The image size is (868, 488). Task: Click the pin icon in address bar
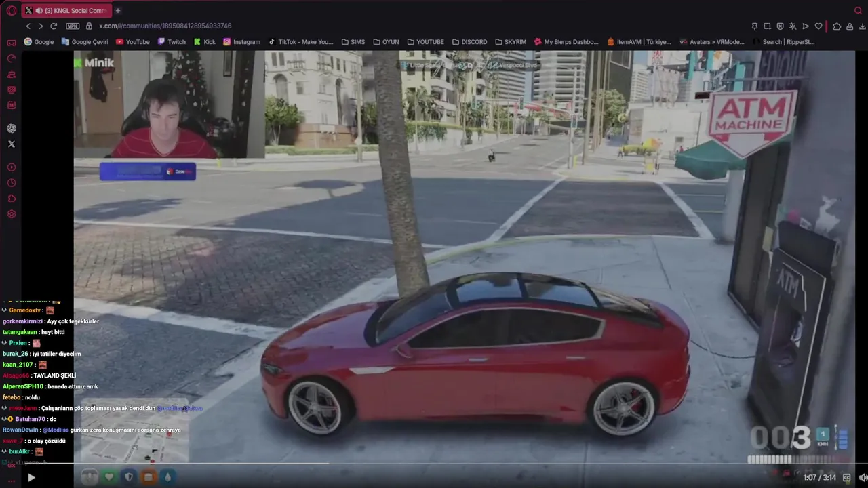(x=755, y=26)
